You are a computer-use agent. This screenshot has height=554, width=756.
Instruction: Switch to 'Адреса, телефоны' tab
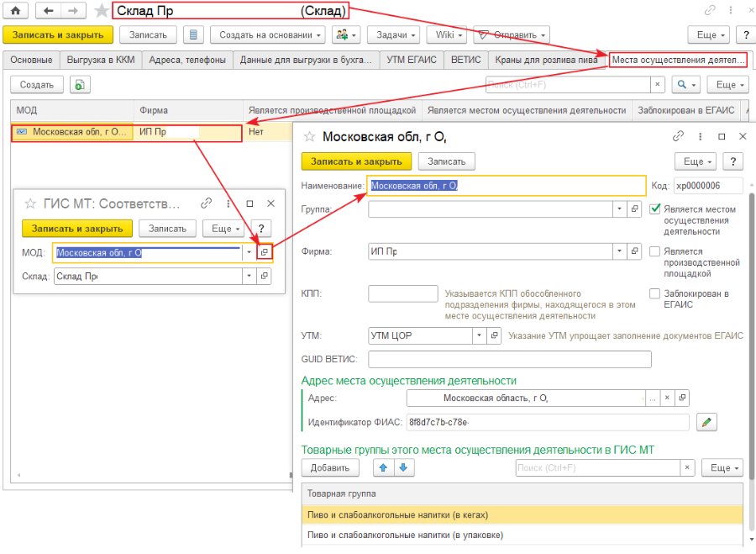(187, 60)
